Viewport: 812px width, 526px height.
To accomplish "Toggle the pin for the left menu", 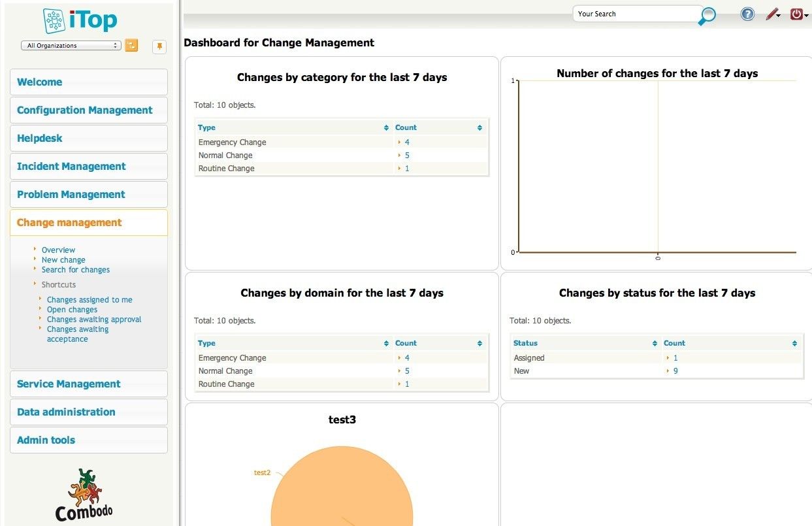I will [159, 46].
